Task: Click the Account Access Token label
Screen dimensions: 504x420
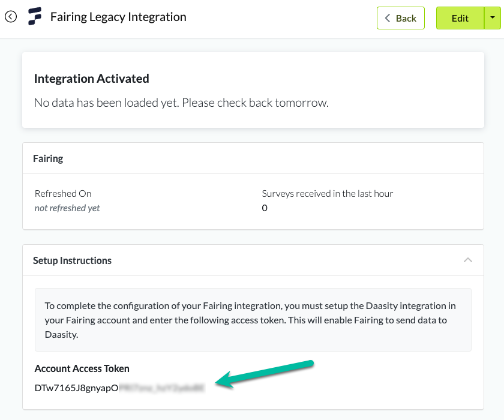Action: click(82, 368)
